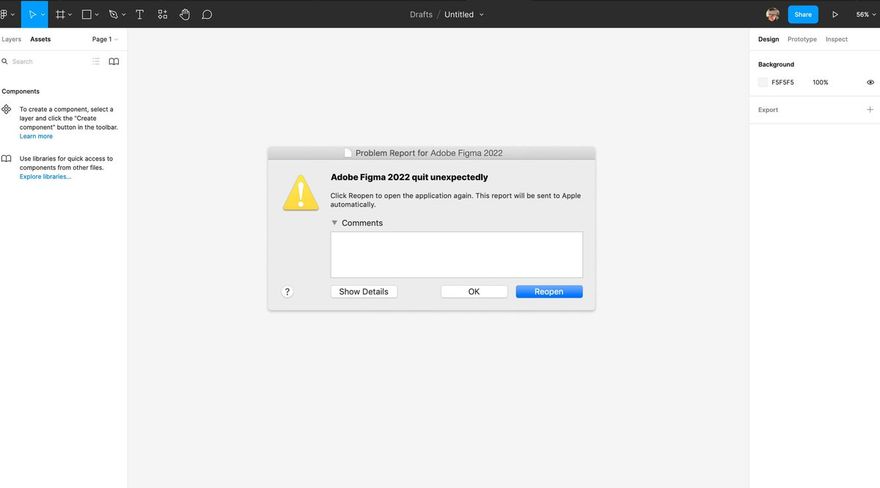The height and width of the screenshot is (488, 880).
Task: Click the F5F5F5 hex value
Action: pos(782,82)
